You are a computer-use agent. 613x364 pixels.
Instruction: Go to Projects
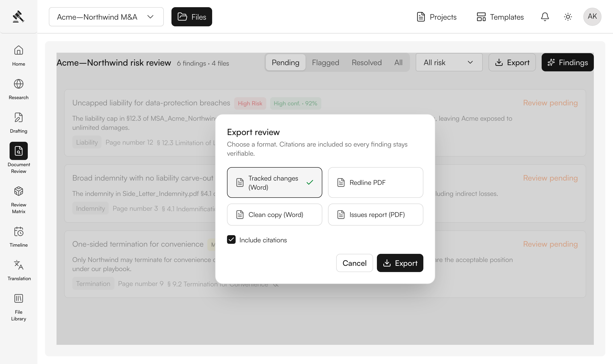[437, 17]
